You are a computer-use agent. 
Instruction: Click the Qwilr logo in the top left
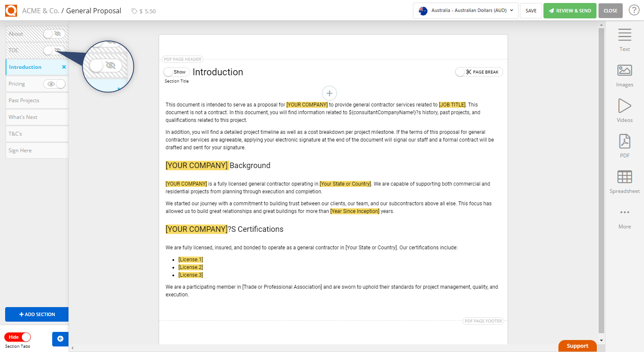[11, 10]
